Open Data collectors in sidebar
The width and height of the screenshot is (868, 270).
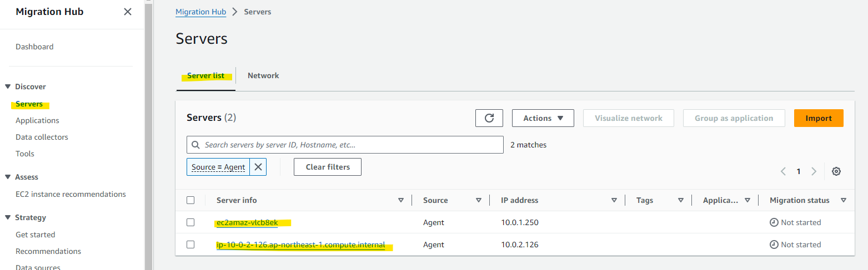[42, 137]
